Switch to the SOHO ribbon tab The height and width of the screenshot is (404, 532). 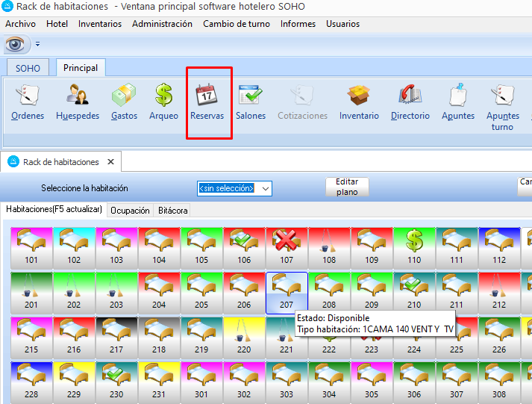pos(28,68)
